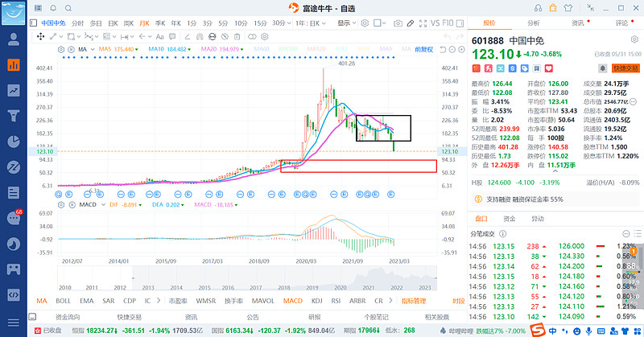Select the move crosshair drawing tool
644x337 pixels.
41,36
